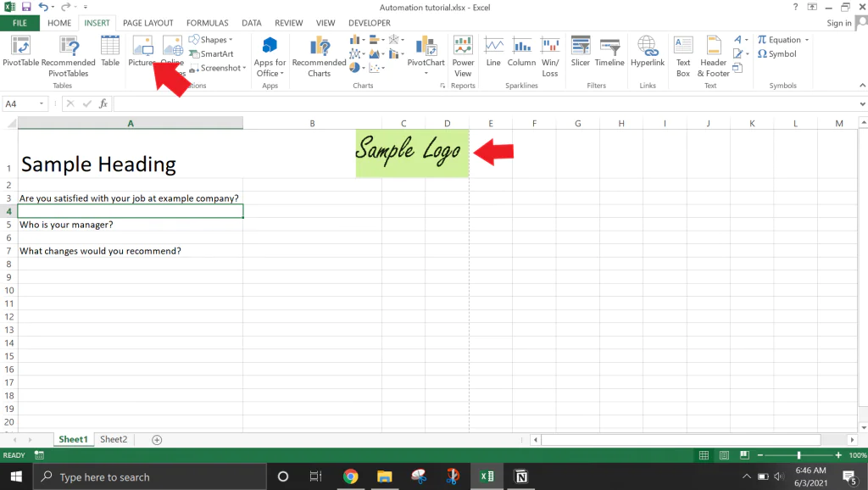Expand the formula bar
The height and width of the screenshot is (490, 868).
(x=862, y=103)
